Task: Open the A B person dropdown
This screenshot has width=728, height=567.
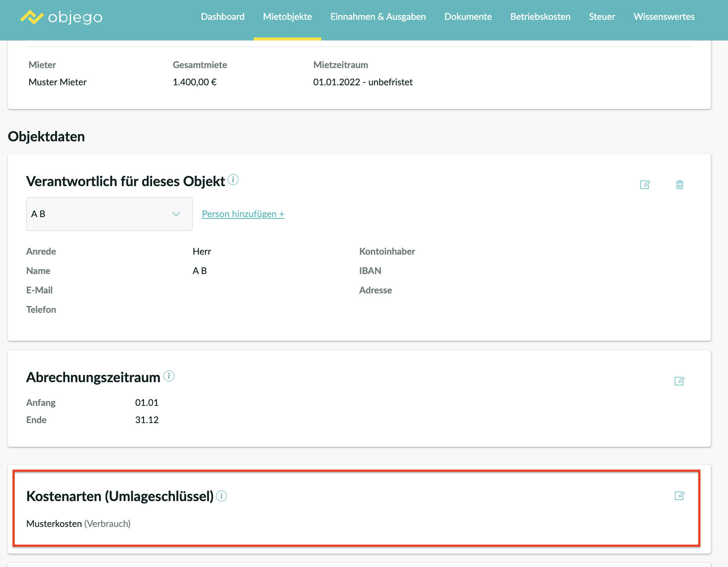Action: click(109, 214)
